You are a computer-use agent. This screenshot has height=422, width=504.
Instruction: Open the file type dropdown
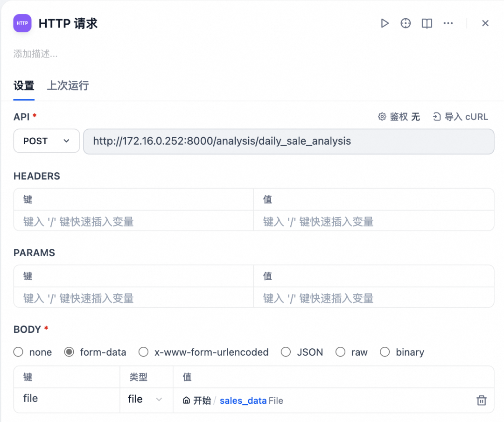click(145, 400)
